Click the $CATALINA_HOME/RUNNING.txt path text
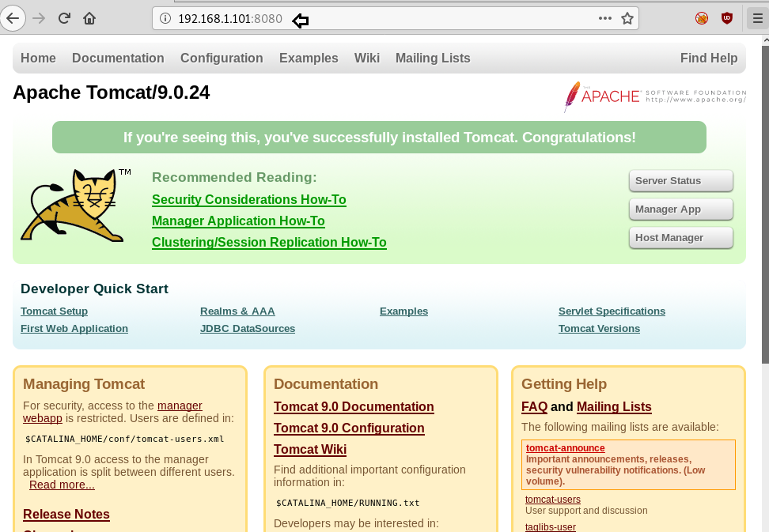Image resolution: width=769 pixels, height=532 pixels. point(348,503)
